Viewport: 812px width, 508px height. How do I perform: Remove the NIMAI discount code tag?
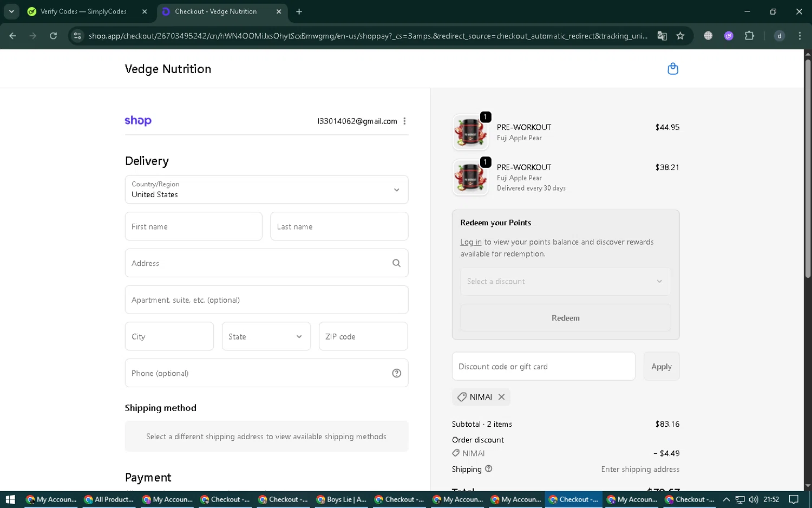(501, 397)
